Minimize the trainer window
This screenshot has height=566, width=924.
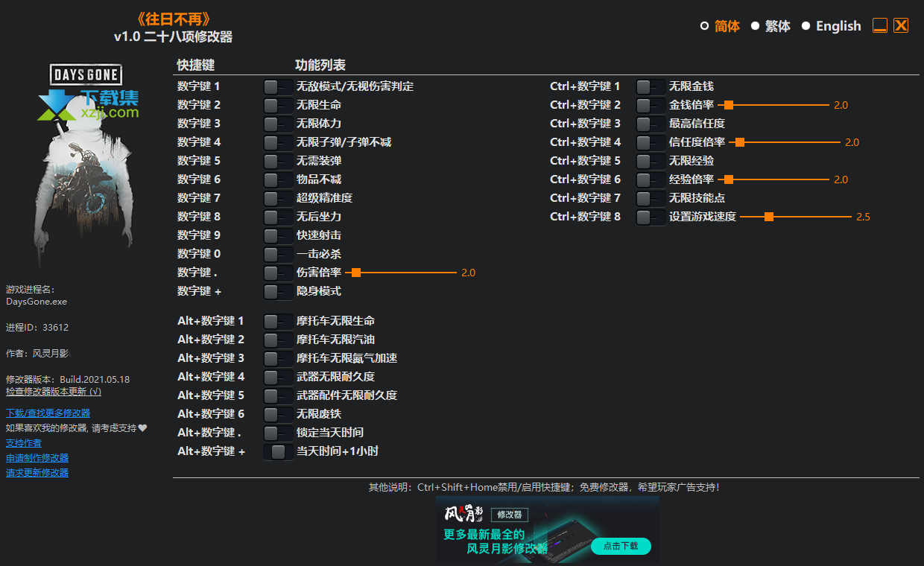(x=880, y=25)
